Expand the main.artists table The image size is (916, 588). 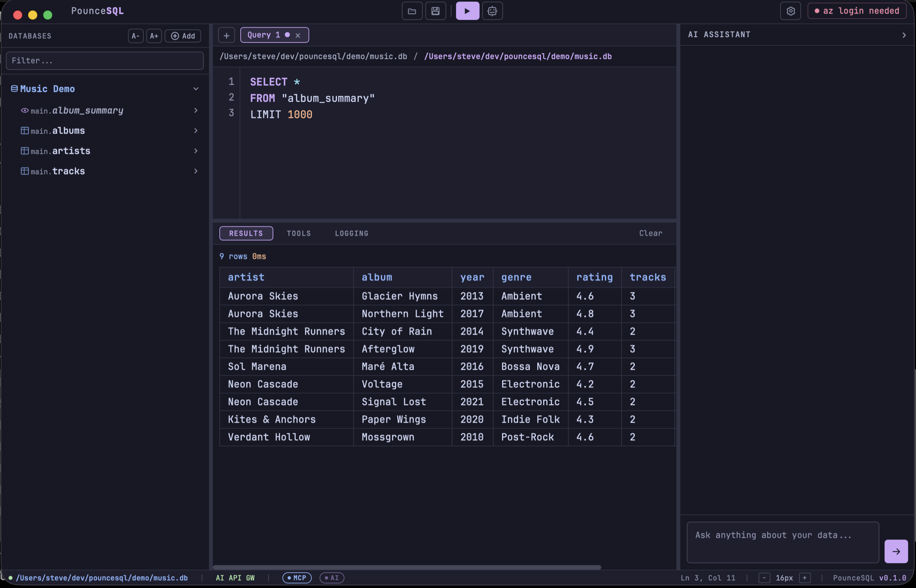coord(196,151)
